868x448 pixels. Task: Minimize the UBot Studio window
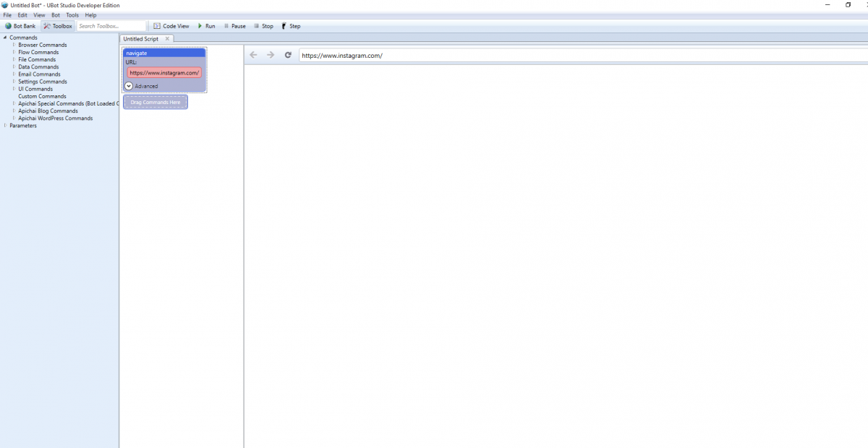pos(827,5)
